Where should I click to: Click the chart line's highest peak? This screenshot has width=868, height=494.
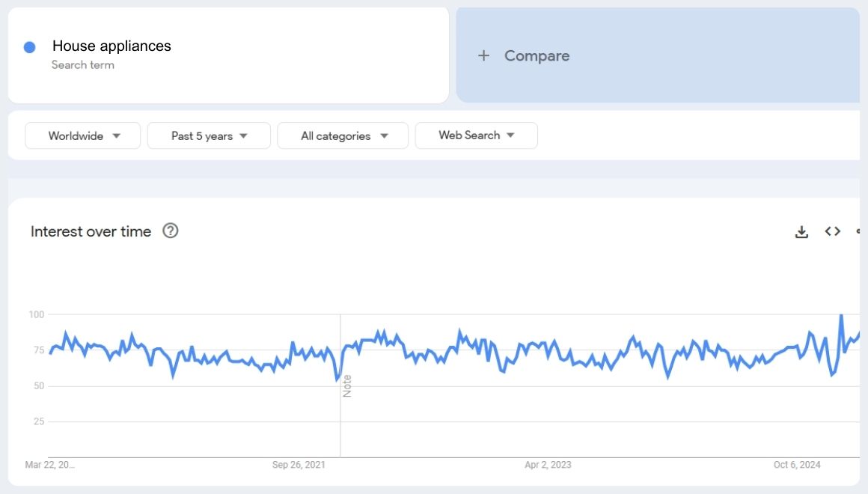842,316
